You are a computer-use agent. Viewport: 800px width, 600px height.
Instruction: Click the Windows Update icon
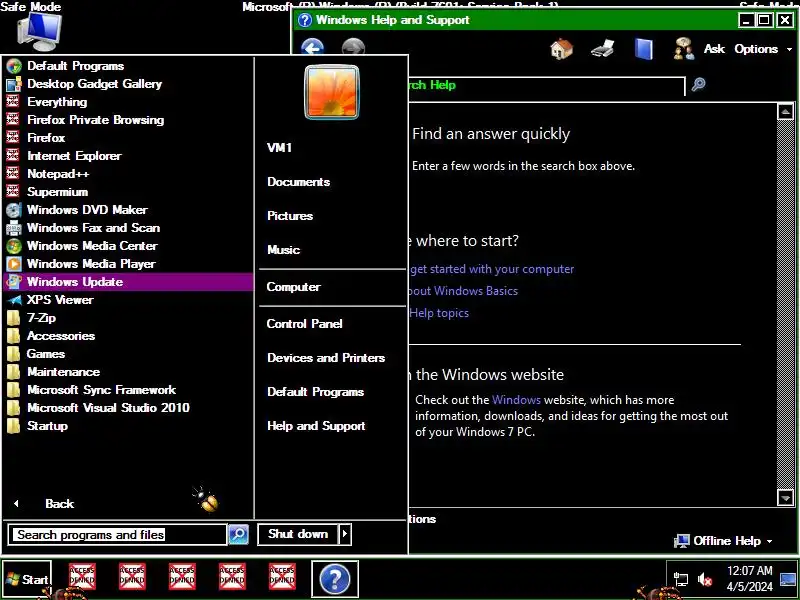pos(13,282)
